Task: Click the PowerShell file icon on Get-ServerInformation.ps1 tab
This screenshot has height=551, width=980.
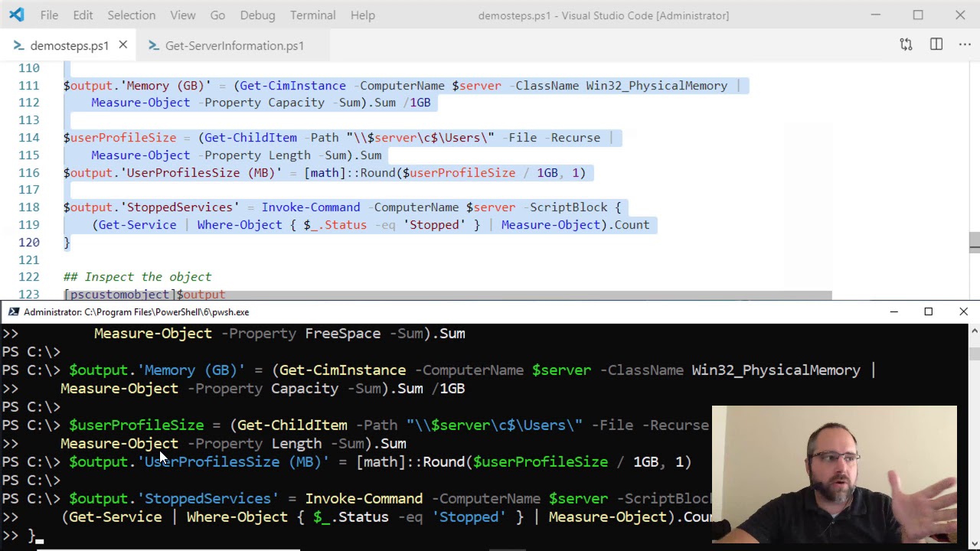Action: (153, 46)
